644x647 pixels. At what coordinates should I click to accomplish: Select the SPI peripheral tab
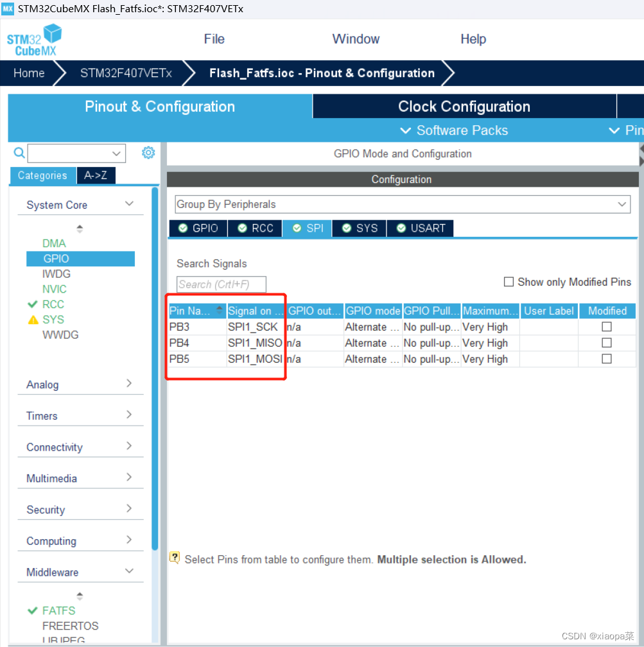click(x=308, y=229)
